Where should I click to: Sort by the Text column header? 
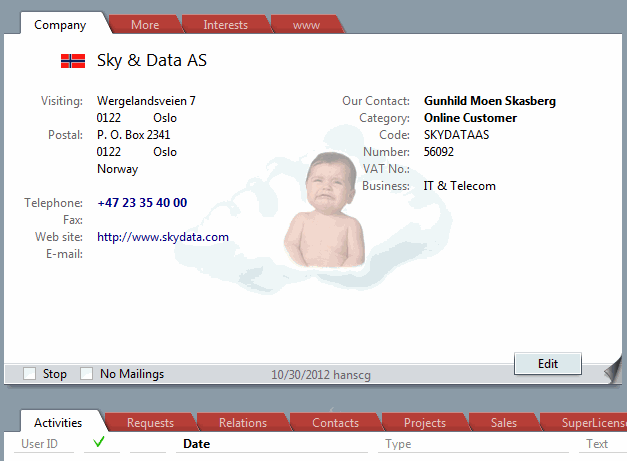pyautogui.click(x=597, y=444)
